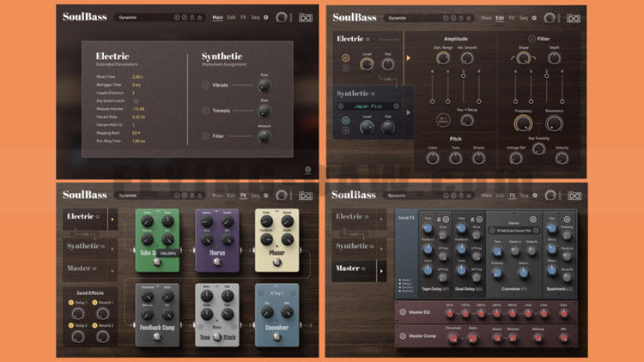Toggle the Tape Delay power button in Master FX
644x362 pixels.
click(x=446, y=220)
